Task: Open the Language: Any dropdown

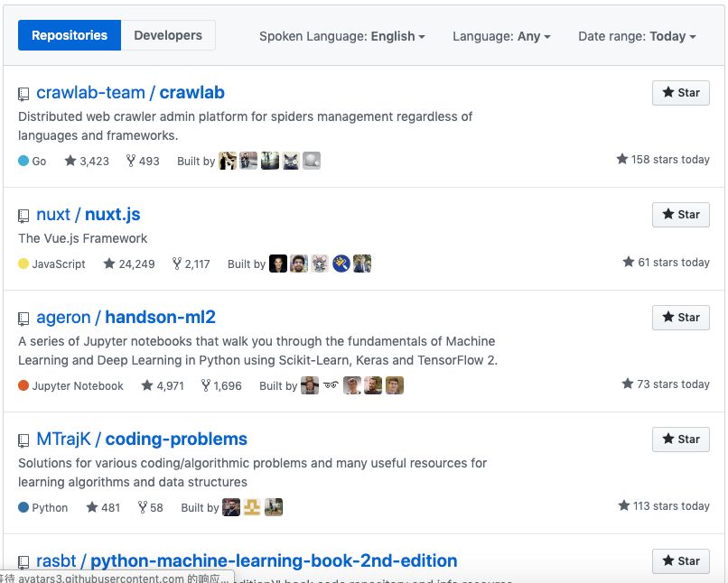Action: 501,36
